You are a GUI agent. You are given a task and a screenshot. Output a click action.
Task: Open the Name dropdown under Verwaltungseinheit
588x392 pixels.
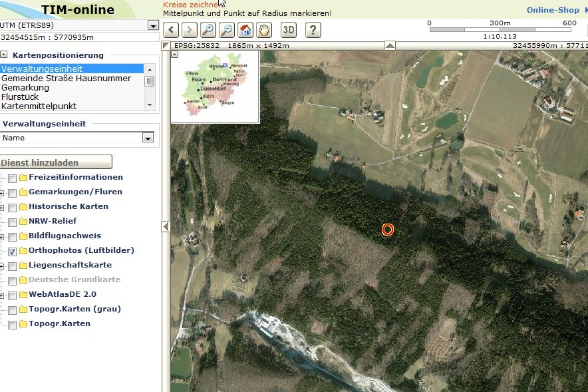click(148, 138)
